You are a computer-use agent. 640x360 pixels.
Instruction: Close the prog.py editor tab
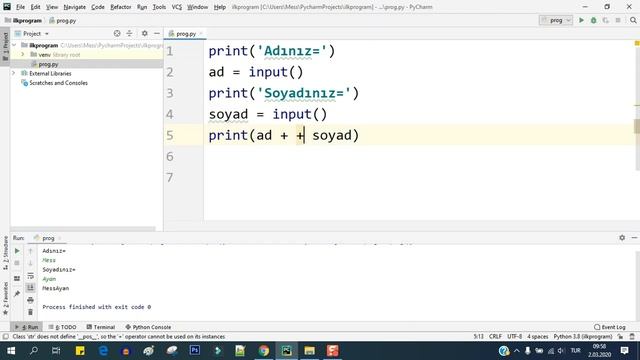(201, 33)
